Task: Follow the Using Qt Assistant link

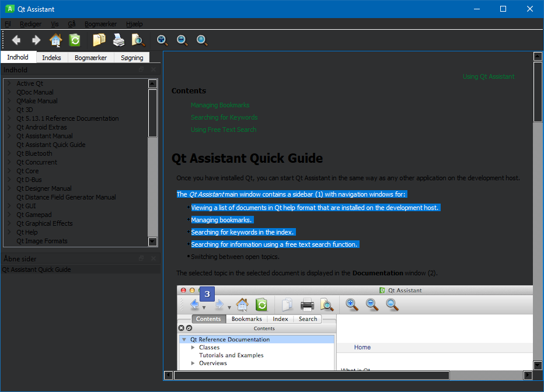Action: 489,76
